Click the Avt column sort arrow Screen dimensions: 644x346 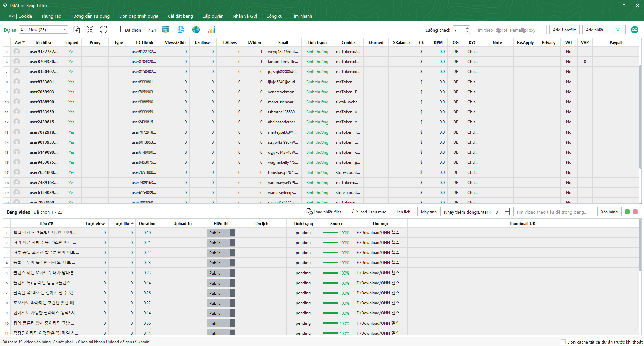[24, 42]
